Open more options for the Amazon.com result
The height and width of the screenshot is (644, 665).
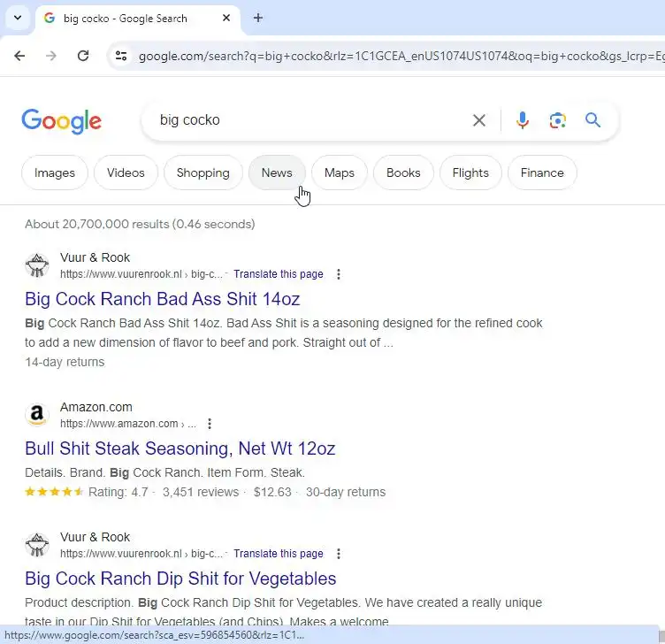[x=210, y=424]
